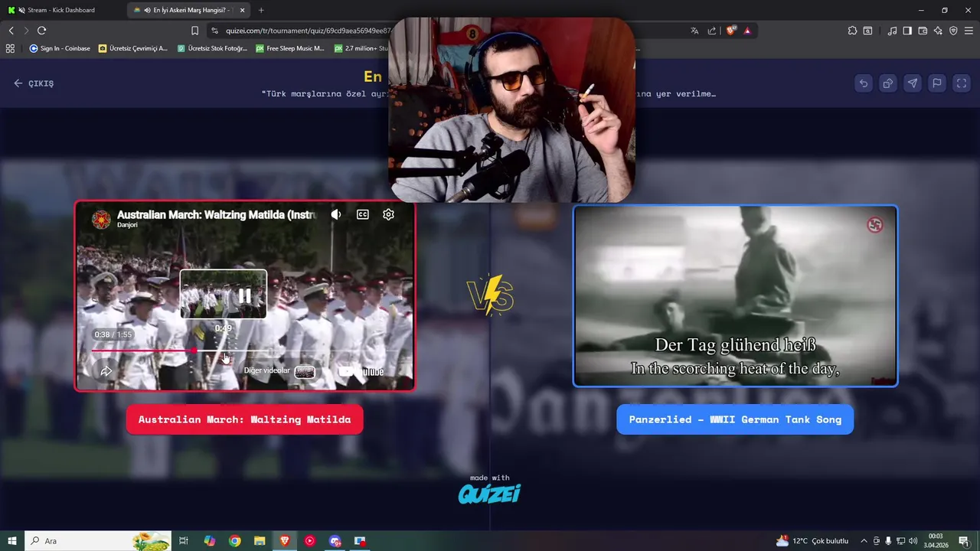Viewport: 980px width, 551px height.
Task: Open the Free Sleep Music bookmark
Action: tap(290, 48)
